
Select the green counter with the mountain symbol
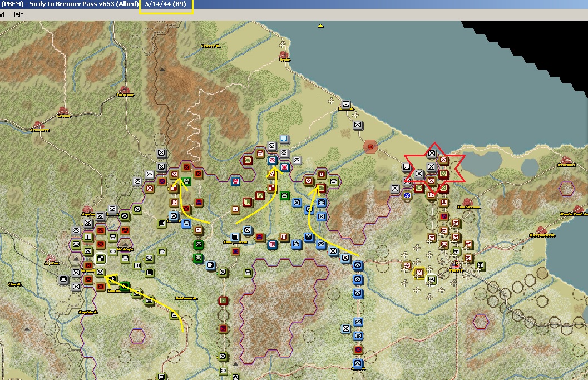[x=186, y=181]
